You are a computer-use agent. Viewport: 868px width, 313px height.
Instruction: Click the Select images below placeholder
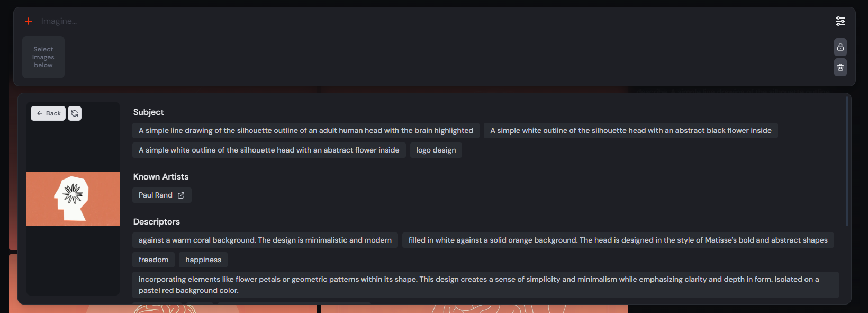43,57
